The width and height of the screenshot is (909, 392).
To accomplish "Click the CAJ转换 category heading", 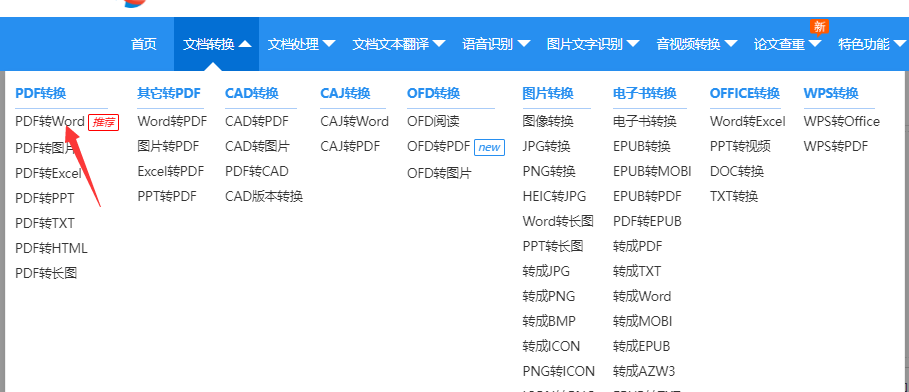I will pyautogui.click(x=346, y=93).
